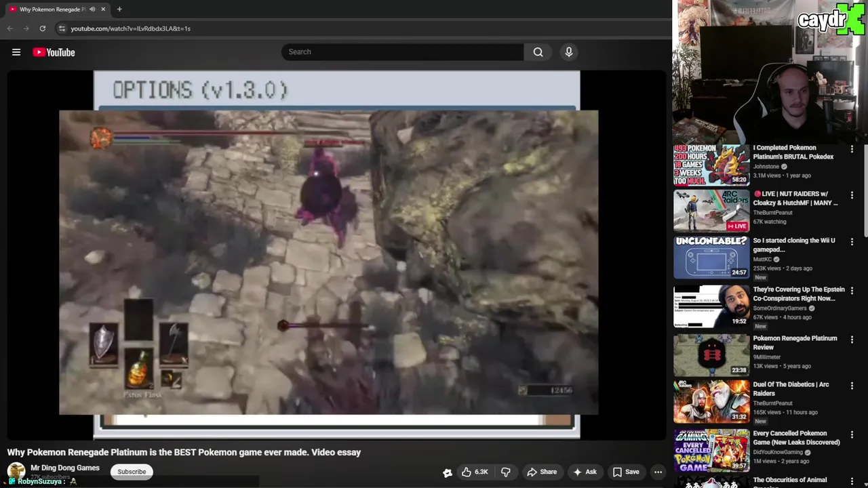
Task: Subscribe to Mr Ding Dong Games
Action: pos(132,472)
